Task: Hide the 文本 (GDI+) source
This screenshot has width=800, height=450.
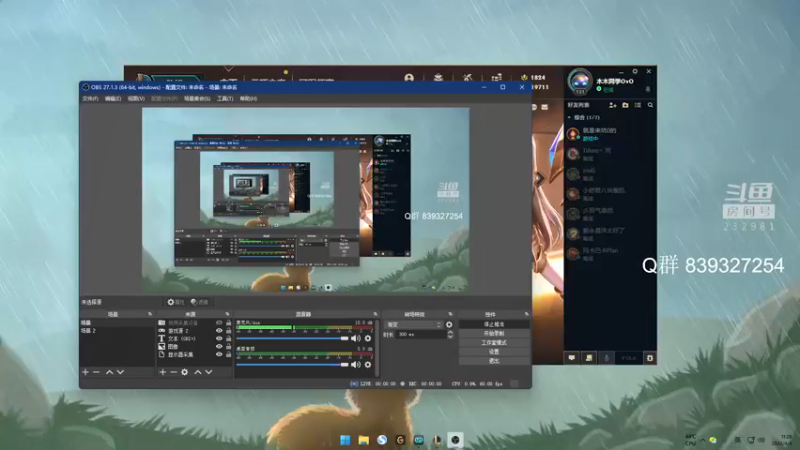Action: 219,339
